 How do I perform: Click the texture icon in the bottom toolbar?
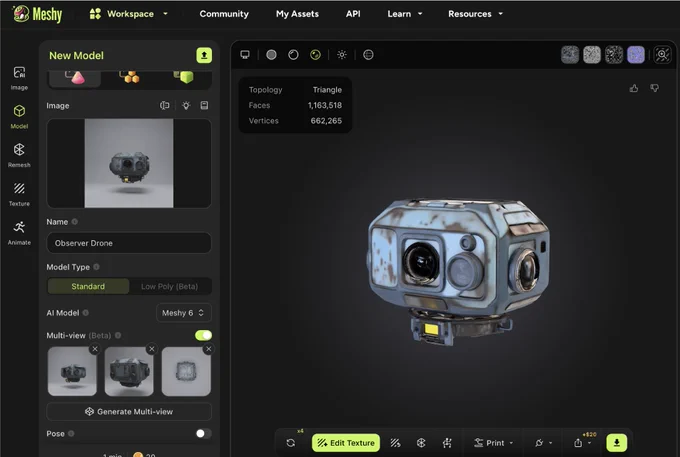pos(395,443)
